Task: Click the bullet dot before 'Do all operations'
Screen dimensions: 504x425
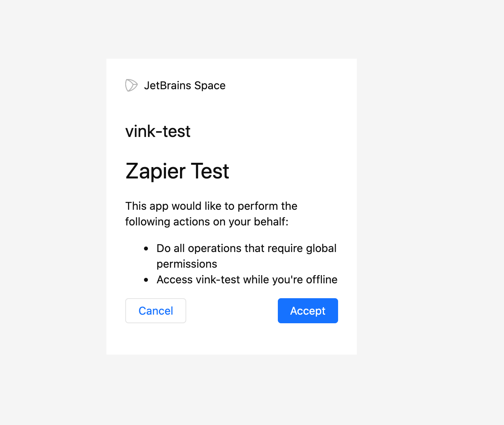Action: [146, 249]
